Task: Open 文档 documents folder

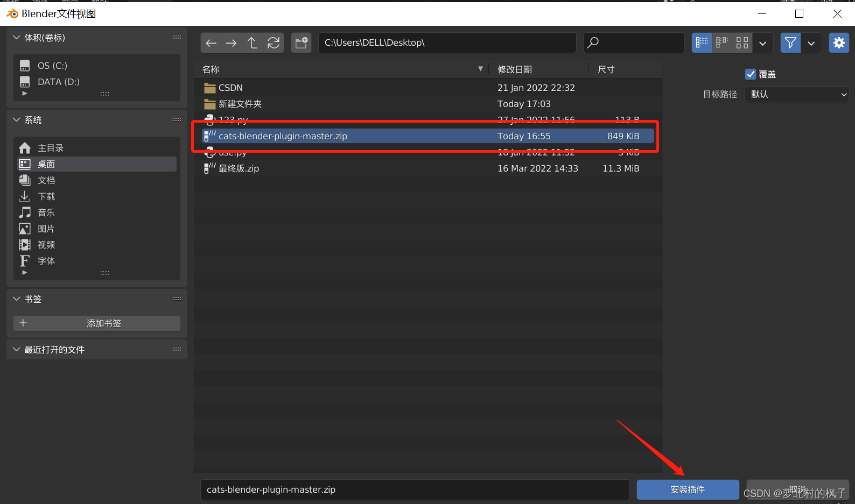Action: point(97,180)
